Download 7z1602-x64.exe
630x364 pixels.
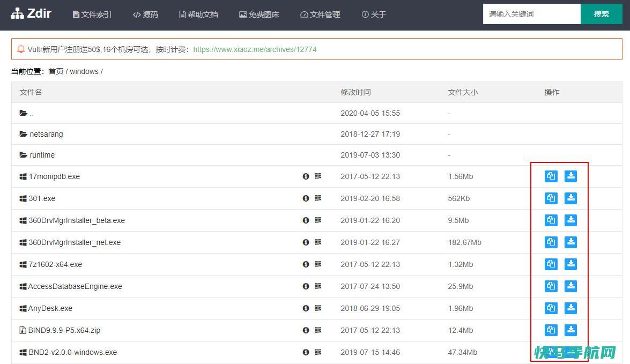570,264
